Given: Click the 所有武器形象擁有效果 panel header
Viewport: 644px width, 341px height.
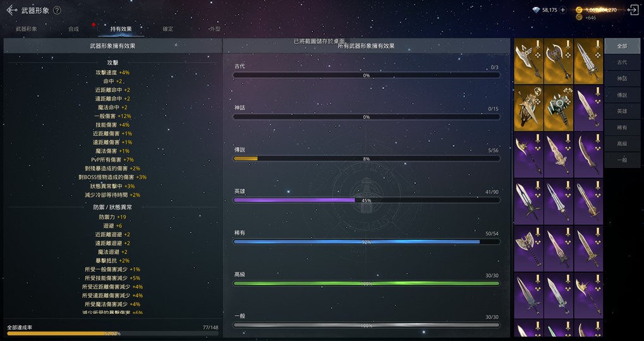Looking at the screenshot, I should click(367, 46).
